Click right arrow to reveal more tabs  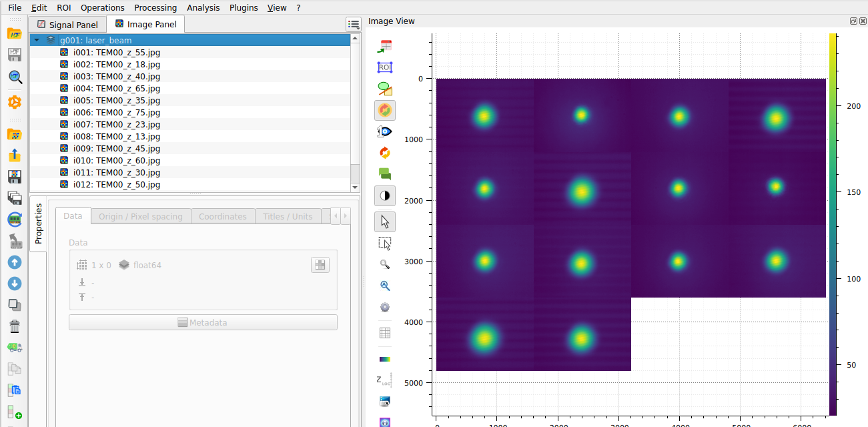345,216
